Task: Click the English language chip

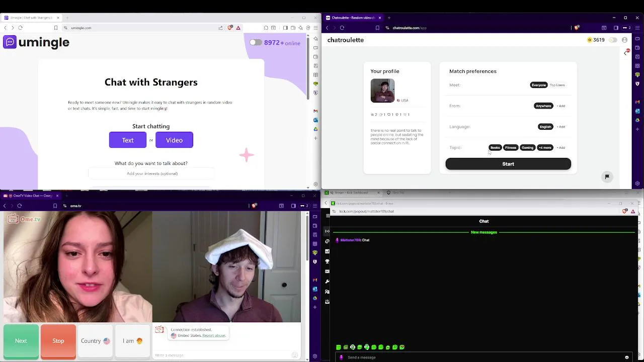Action: [x=545, y=127]
